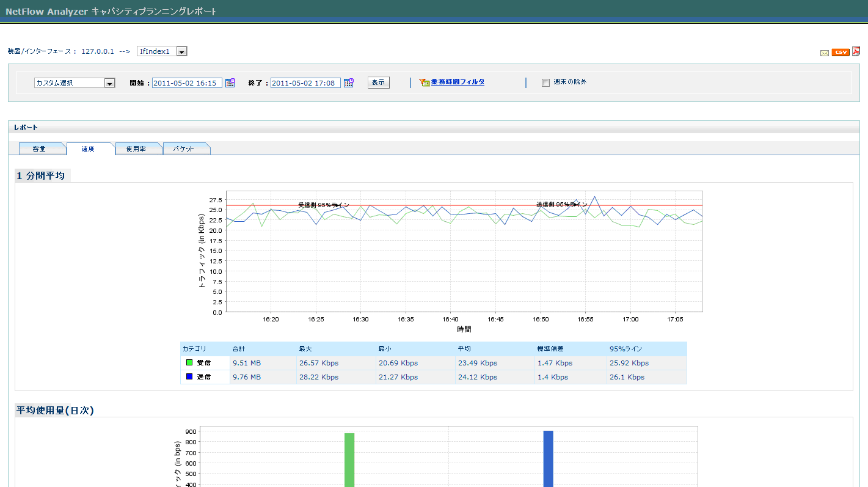
Task: Switch to the パケット tab
Action: coord(184,148)
